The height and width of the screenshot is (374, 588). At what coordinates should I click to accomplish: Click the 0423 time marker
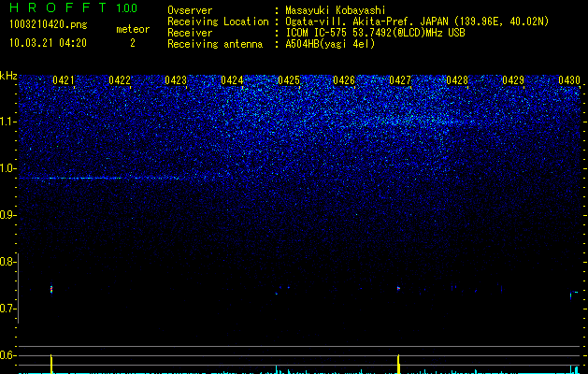[x=176, y=80]
